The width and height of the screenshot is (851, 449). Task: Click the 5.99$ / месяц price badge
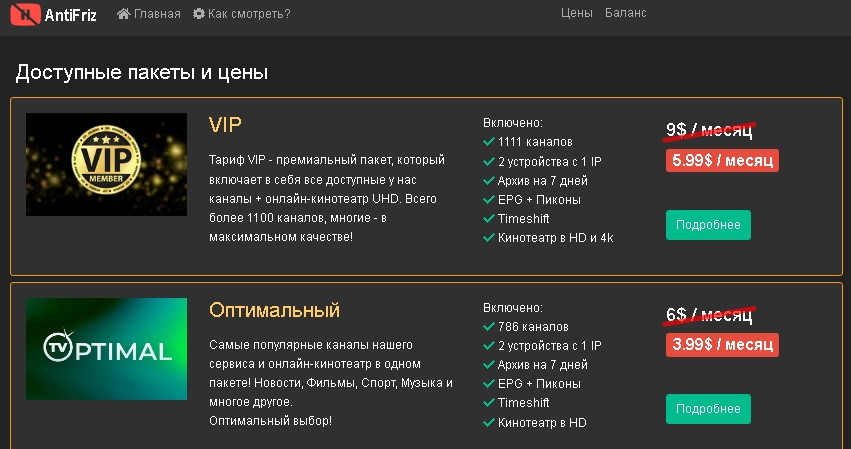click(x=722, y=160)
